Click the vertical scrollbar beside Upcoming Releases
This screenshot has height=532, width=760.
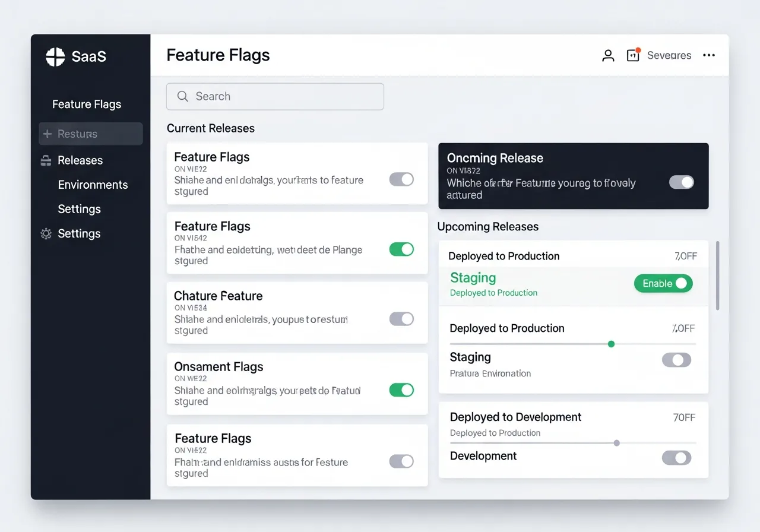tap(718, 276)
